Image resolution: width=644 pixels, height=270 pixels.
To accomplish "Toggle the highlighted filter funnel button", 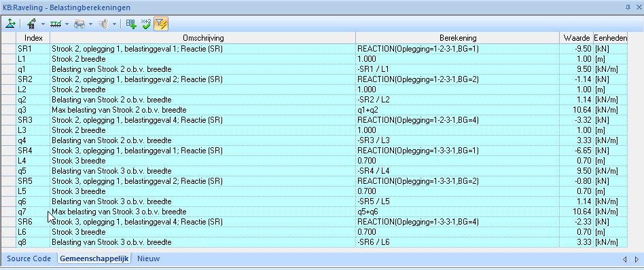I will pos(161,24).
